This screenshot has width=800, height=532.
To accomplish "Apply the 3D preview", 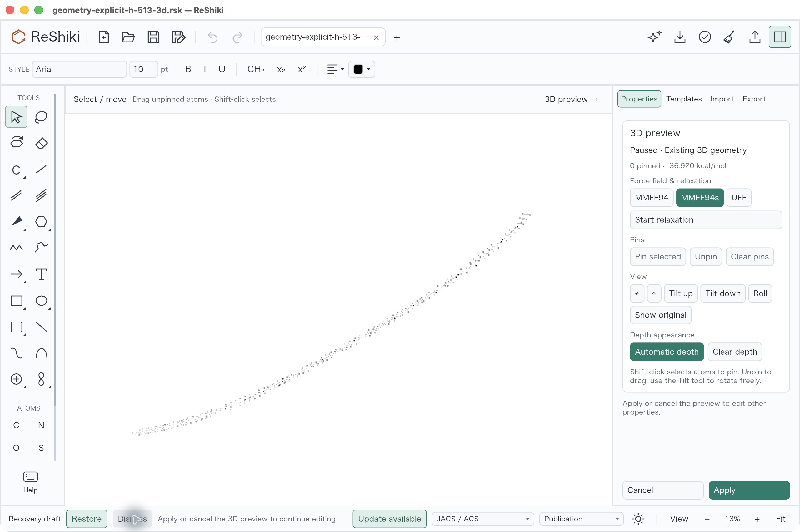I will (749, 490).
